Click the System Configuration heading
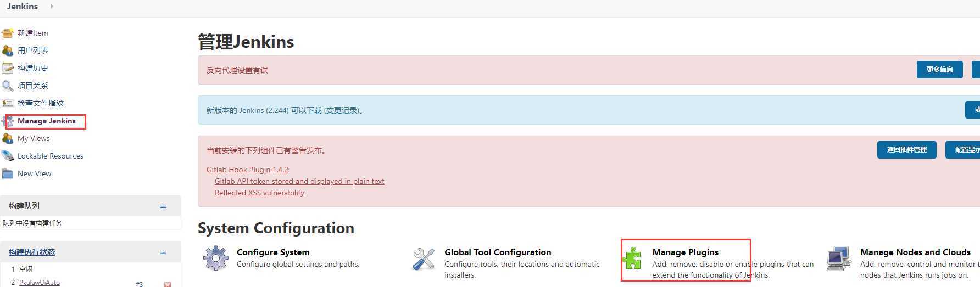980x287 pixels. (x=276, y=228)
